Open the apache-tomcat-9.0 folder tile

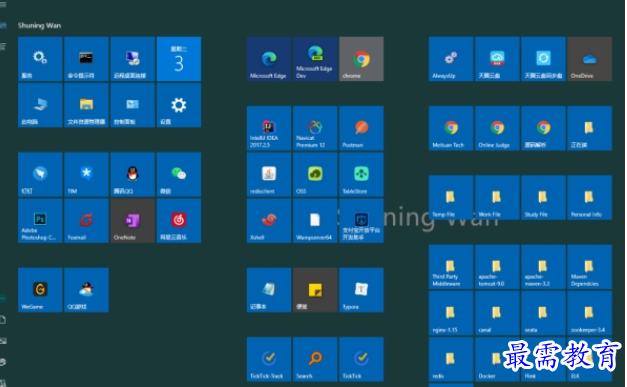coord(497,267)
